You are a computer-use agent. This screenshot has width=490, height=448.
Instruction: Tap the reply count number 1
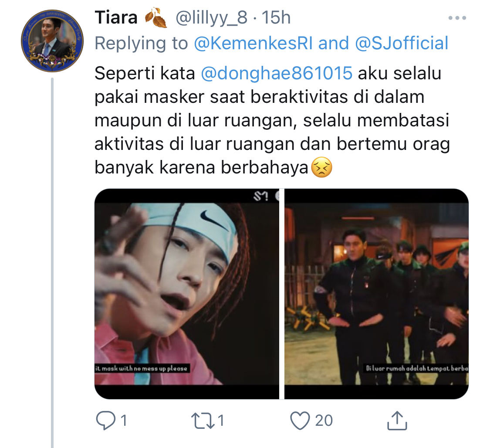point(124,421)
